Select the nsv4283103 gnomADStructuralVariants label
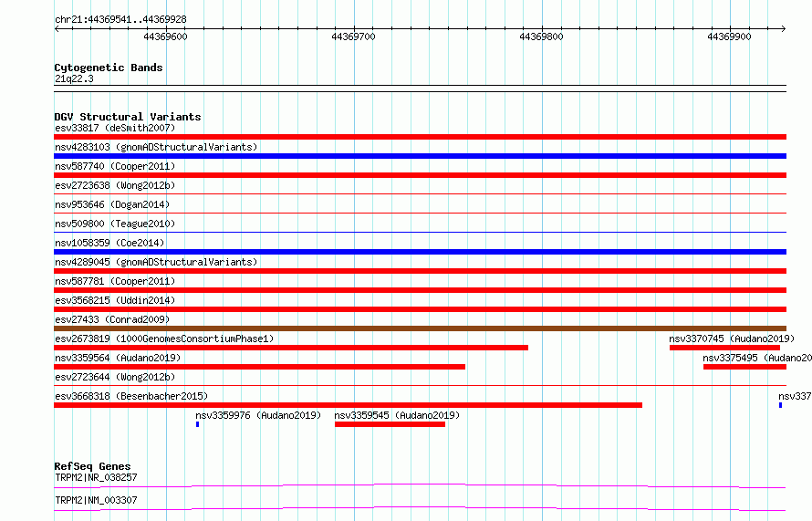Viewport: 812px width, 521px height. [x=156, y=147]
